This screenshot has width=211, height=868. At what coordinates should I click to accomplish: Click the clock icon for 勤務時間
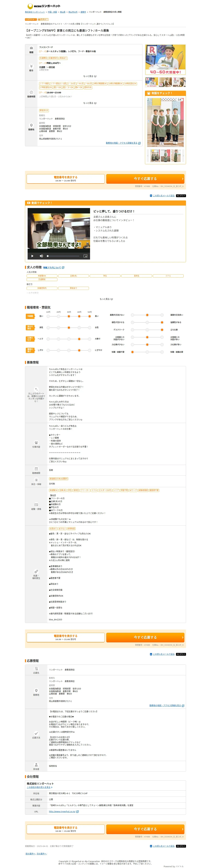click(31, 92)
